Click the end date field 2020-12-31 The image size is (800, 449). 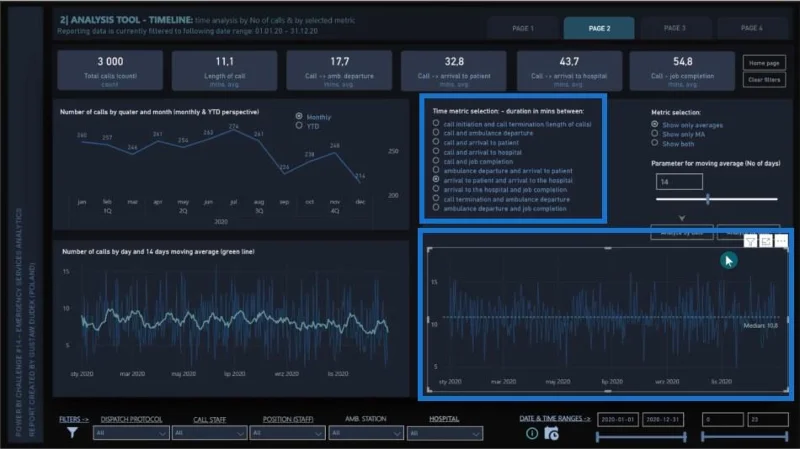pos(663,419)
